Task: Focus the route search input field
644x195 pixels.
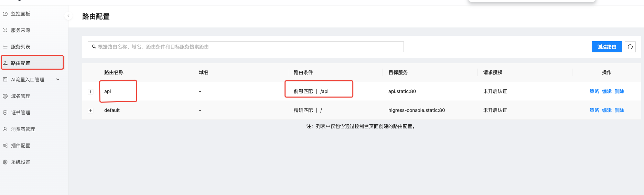Action: click(246, 47)
